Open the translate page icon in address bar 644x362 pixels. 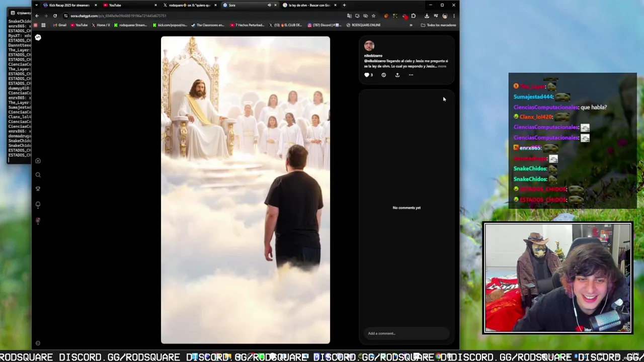click(x=349, y=16)
